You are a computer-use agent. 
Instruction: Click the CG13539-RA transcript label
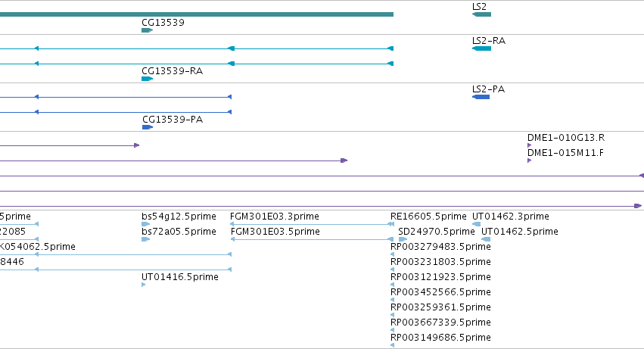click(172, 71)
